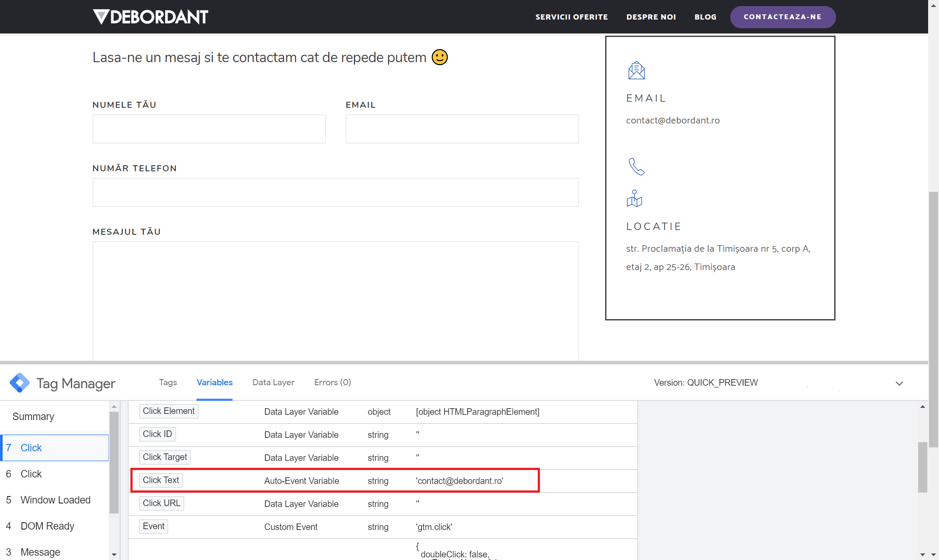Image resolution: width=939 pixels, height=560 pixels.
Task: Open the Tags tab
Action: click(x=168, y=382)
